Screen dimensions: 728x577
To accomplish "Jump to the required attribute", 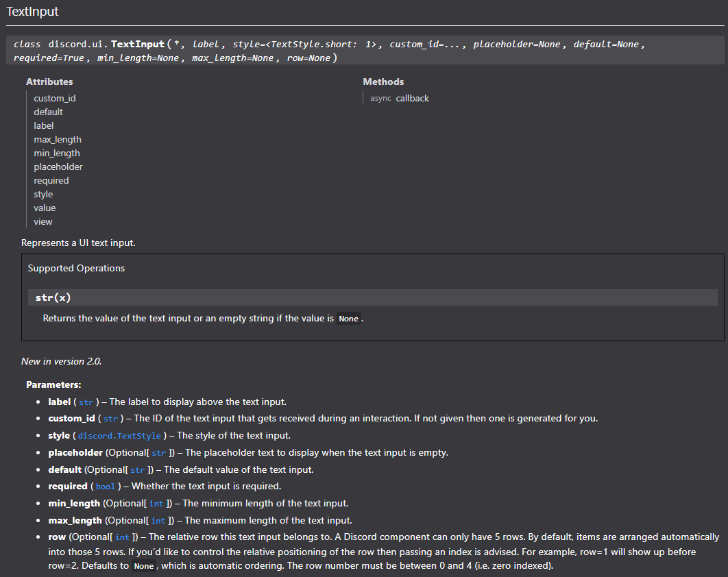I will point(51,181).
